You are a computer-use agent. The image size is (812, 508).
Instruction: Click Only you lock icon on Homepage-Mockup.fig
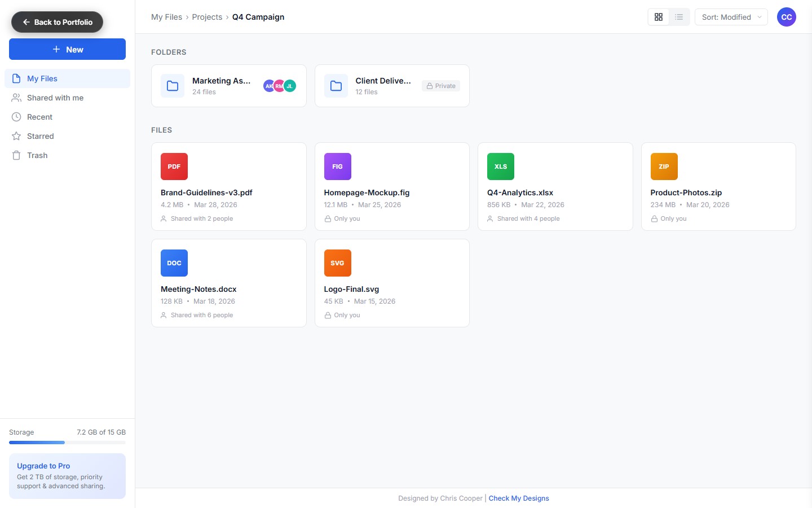(328, 218)
